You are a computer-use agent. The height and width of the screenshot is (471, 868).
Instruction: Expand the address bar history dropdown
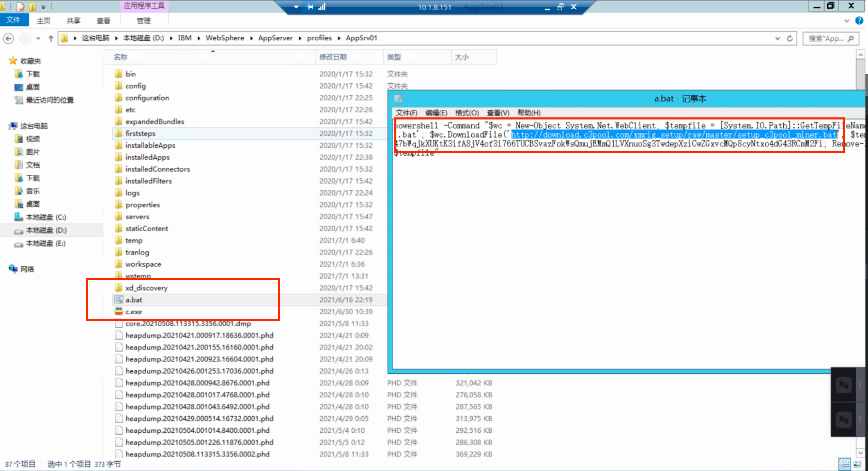tap(778, 38)
